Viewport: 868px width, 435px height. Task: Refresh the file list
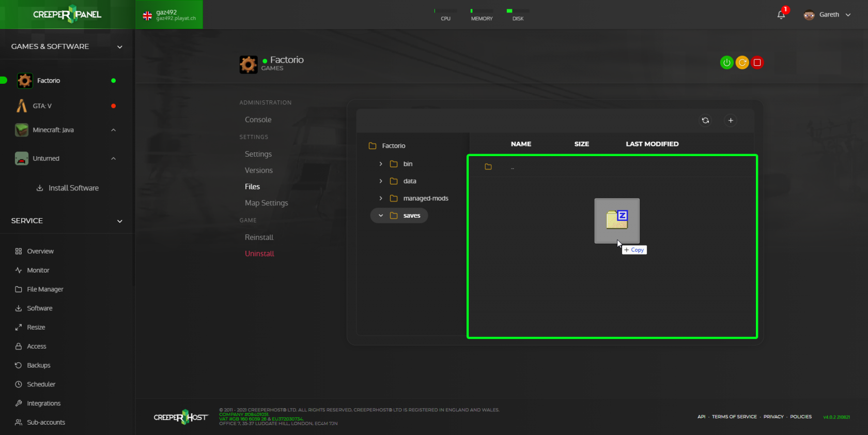coord(705,121)
